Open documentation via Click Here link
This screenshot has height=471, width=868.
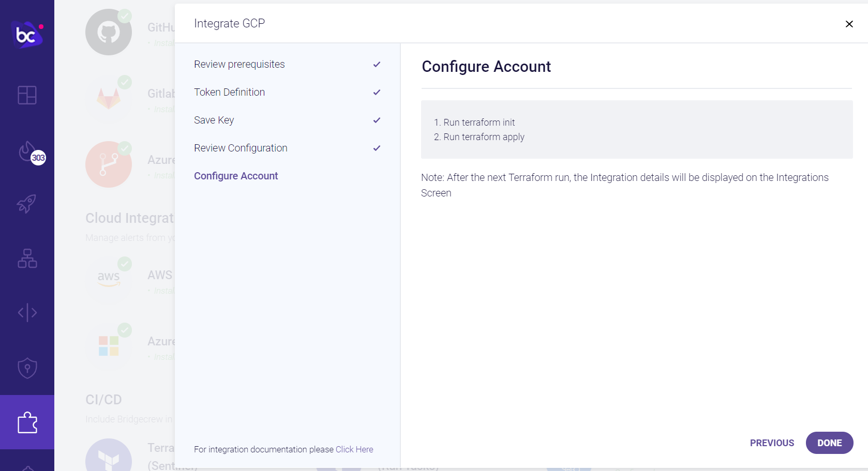point(354,449)
